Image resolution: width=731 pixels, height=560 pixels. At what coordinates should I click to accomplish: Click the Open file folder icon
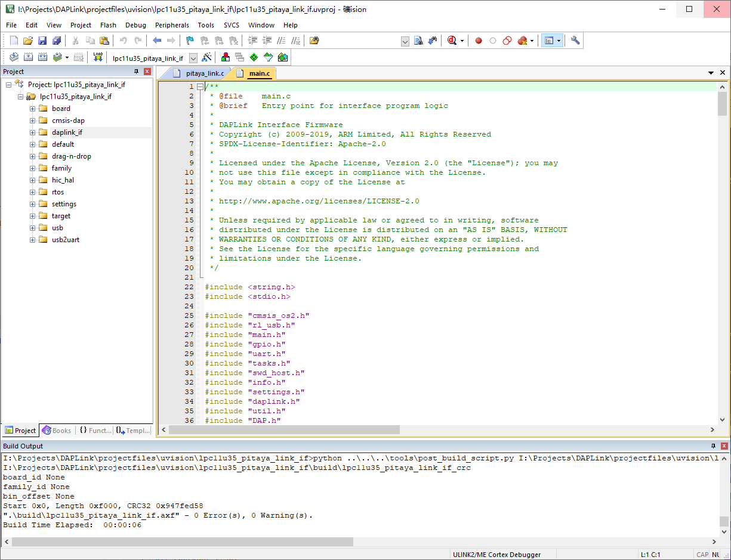[x=28, y=41]
